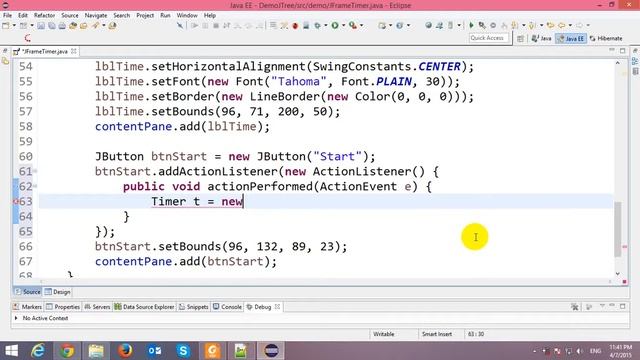Viewport: 640px width, 360px height.
Task: Close the Debug view tab
Action: click(x=278, y=307)
